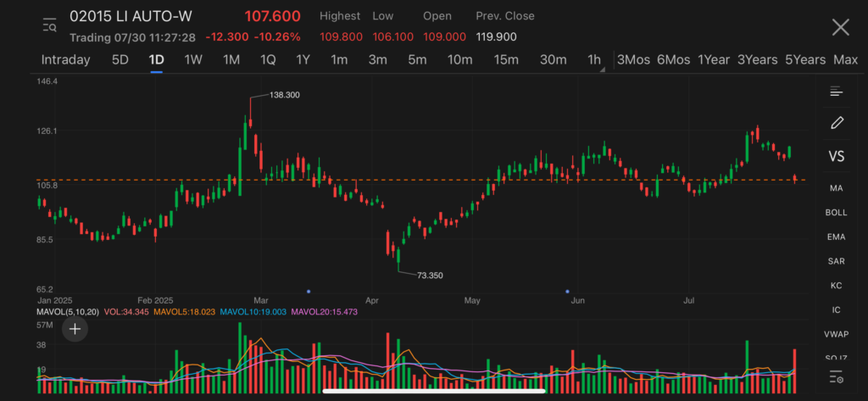Click the 138.300 high price label

[x=285, y=95]
